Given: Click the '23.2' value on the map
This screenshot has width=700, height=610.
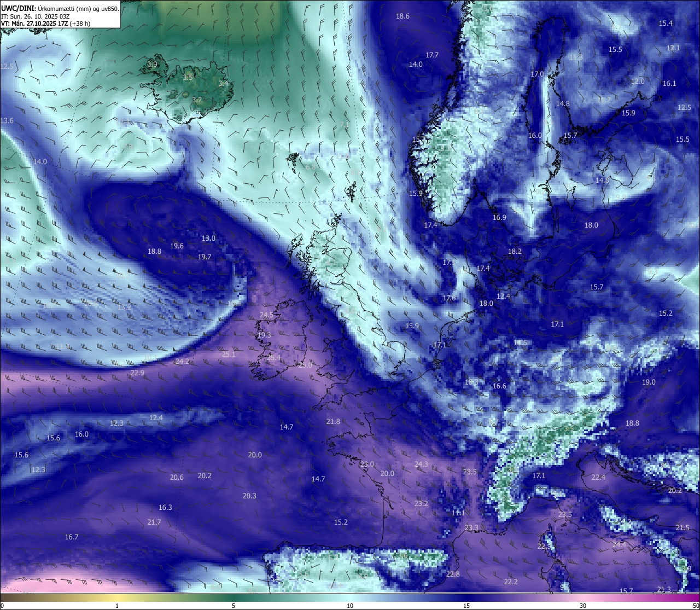Looking at the screenshot, I should click(x=421, y=504).
